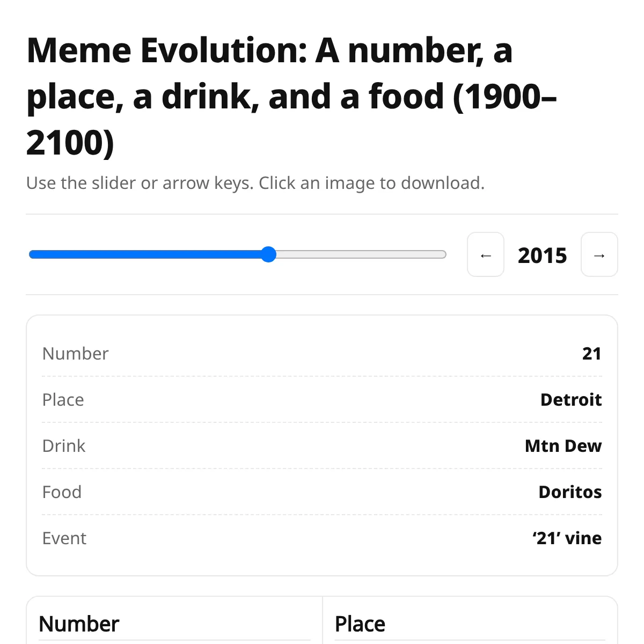Click the Number card header at bottom
Screen dimensions: 644x644
[78, 624]
